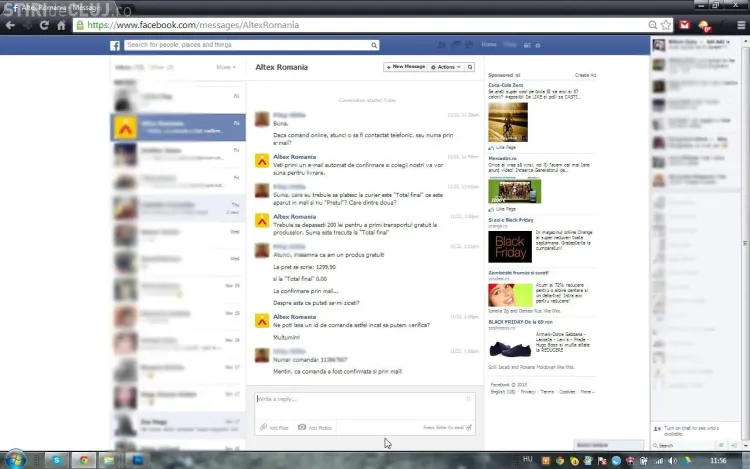The image size is (750, 469).
Task: Click the New Message button
Action: coord(407,67)
